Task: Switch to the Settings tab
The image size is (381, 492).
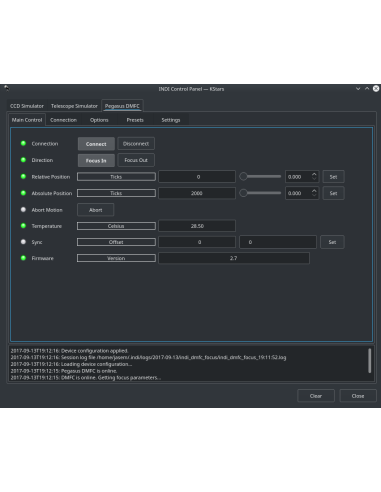Action: (x=171, y=120)
